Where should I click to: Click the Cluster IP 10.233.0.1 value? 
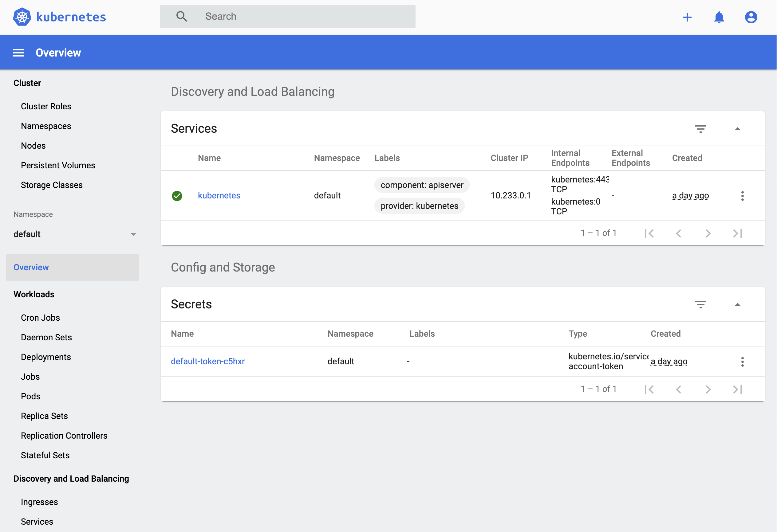(511, 195)
